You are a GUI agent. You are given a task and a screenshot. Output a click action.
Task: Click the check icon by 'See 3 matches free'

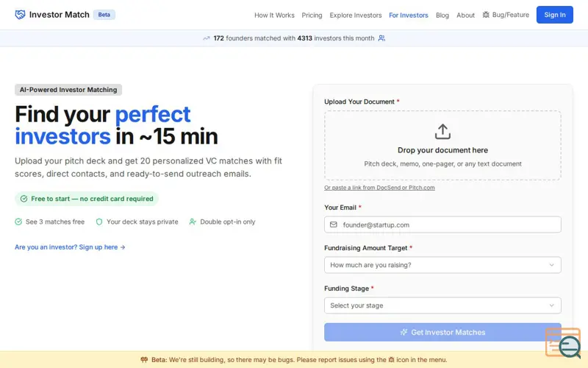18,222
